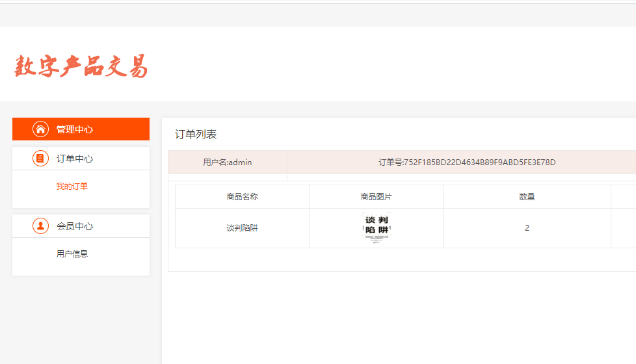Click the 商品图片 column header
Screen dimensions: 636x364
click(376, 197)
